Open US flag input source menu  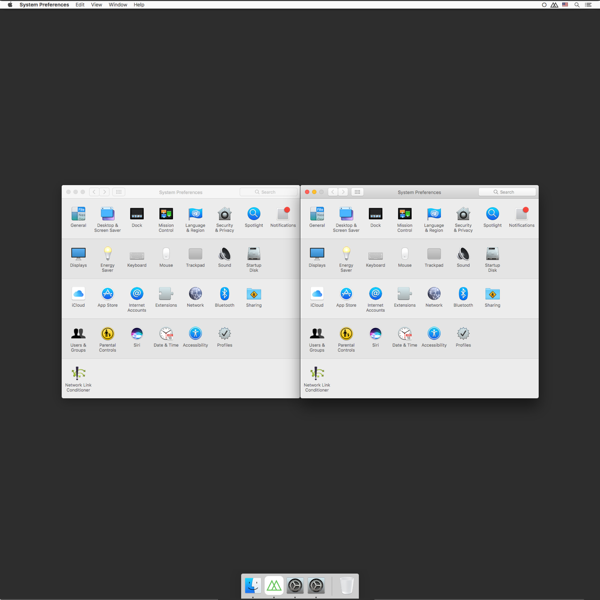tap(565, 5)
